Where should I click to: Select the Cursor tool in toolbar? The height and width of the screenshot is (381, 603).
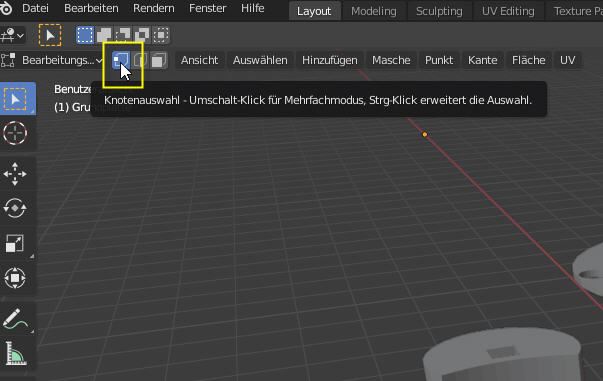pos(15,133)
